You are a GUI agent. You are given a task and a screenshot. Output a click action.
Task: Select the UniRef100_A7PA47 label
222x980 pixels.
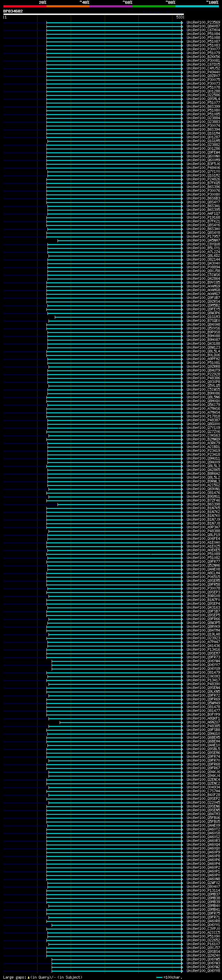(203, 642)
